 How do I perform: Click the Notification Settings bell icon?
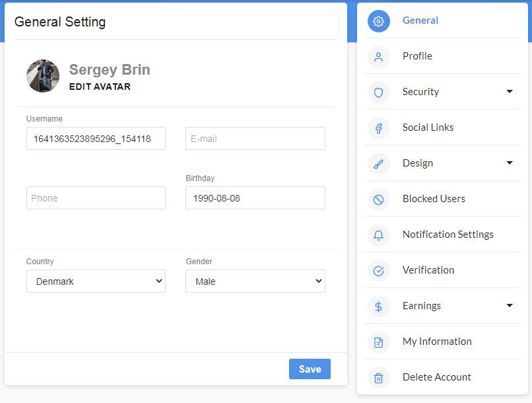[378, 235]
